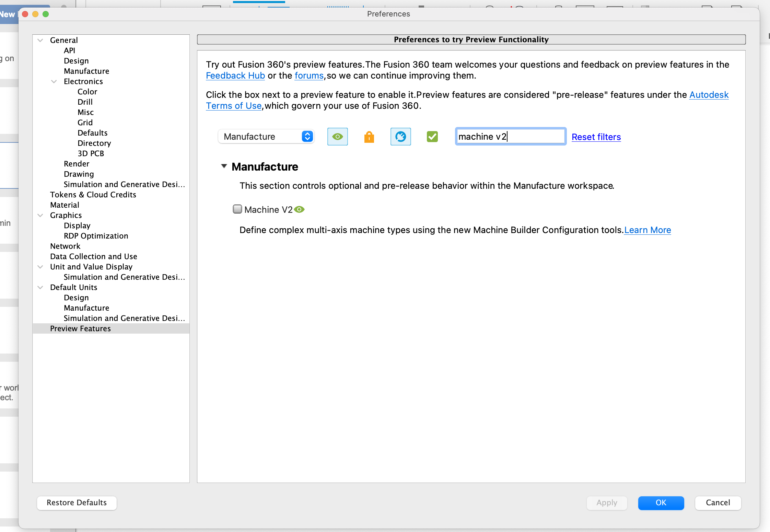Collapse the General tree node

tap(40, 40)
